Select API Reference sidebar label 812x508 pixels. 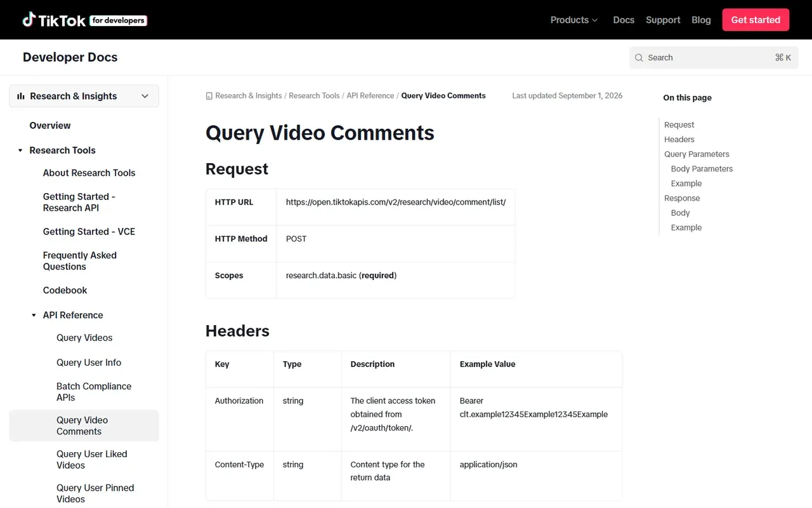click(73, 315)
